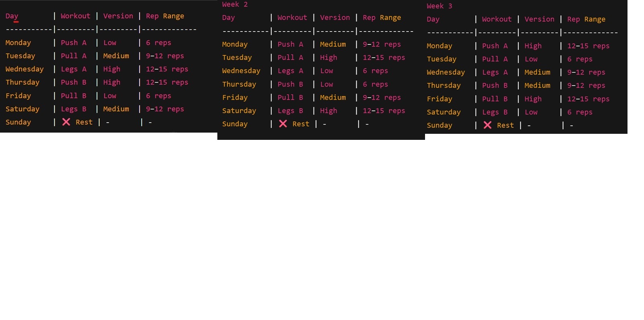Image resolution: width=644 pixels, height=320 pixels.
Task: Click the "Rest" label in Week 3's Sunday row
Action: (505, 125)
